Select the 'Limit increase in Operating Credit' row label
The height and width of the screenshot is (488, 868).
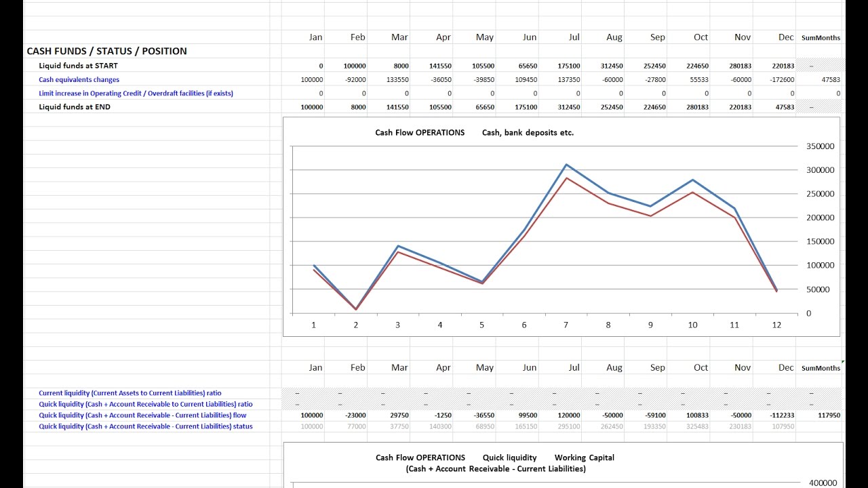point(136,93)
